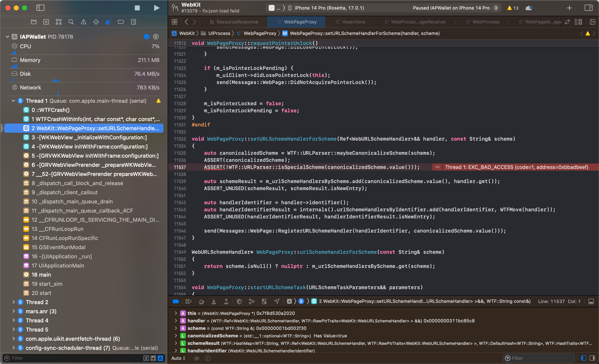
Task: Open the Auto variables scope dropdown
Action: (x=178, y=358)
